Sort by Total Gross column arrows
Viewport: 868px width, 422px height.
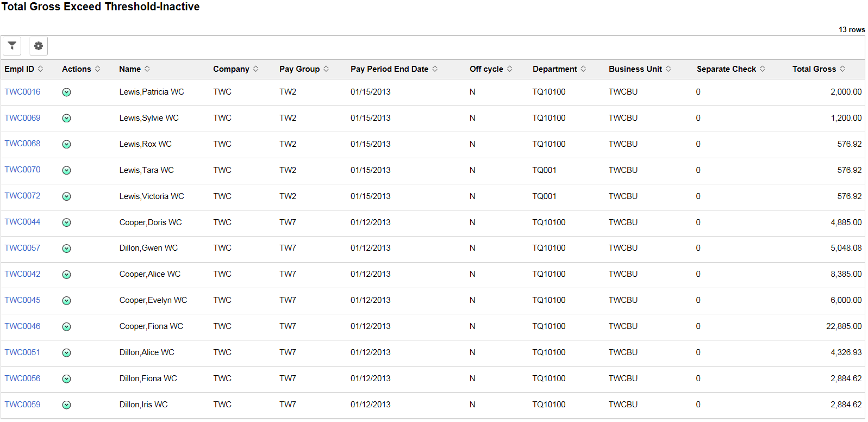point(842,69)
